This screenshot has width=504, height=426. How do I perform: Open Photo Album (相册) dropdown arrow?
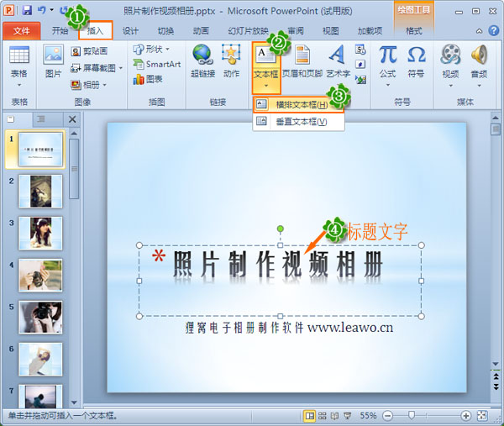coord(104,85)
